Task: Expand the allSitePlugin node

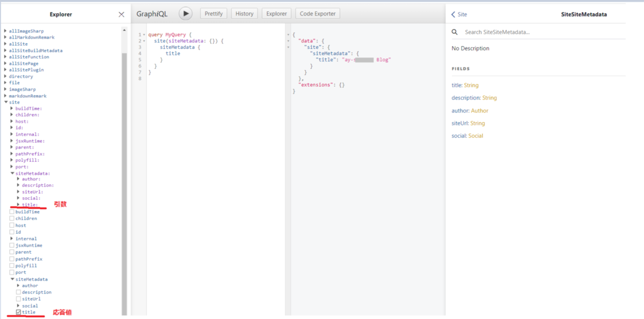Action: 5,70
